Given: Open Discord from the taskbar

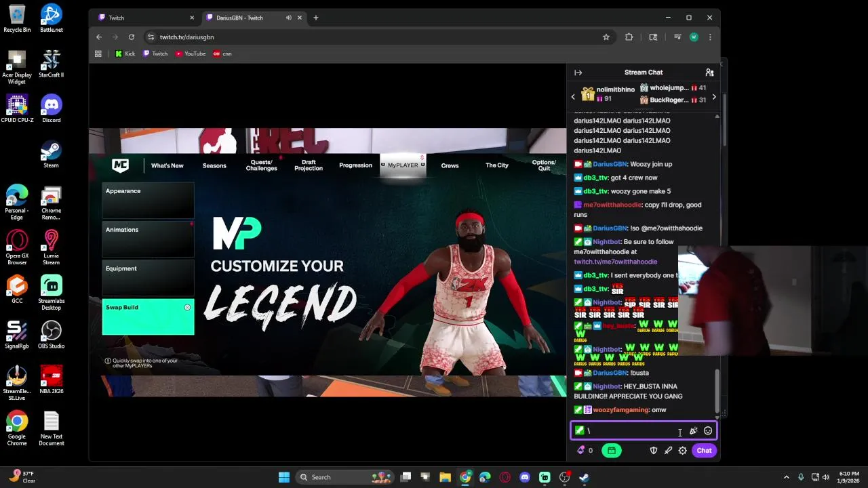Looking at the screenshot, I should click(524, 477).
